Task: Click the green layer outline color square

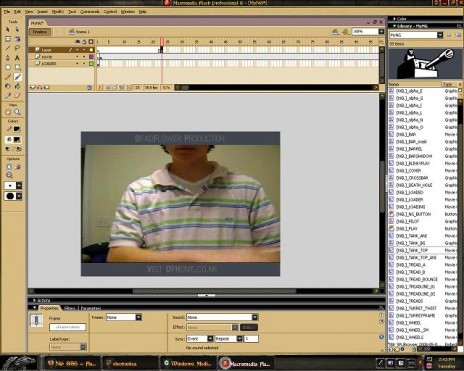Action: [91, 63]
